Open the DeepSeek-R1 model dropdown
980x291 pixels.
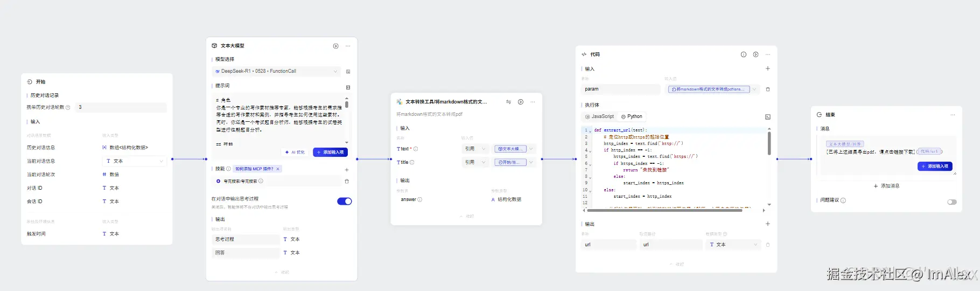pyautogui.click(x=277, y=71)
